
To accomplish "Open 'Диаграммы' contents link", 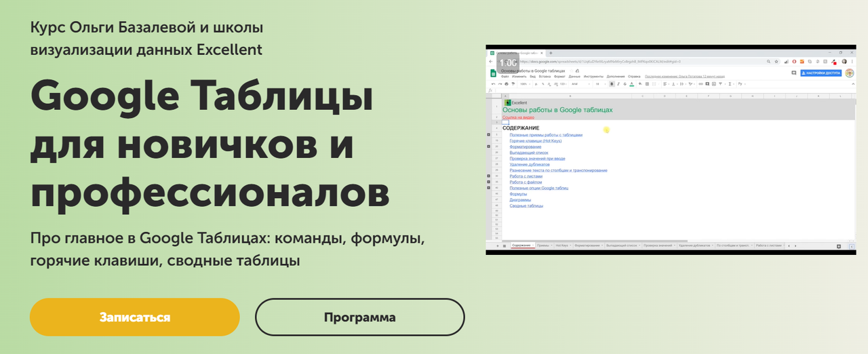I will coord(521,200).
